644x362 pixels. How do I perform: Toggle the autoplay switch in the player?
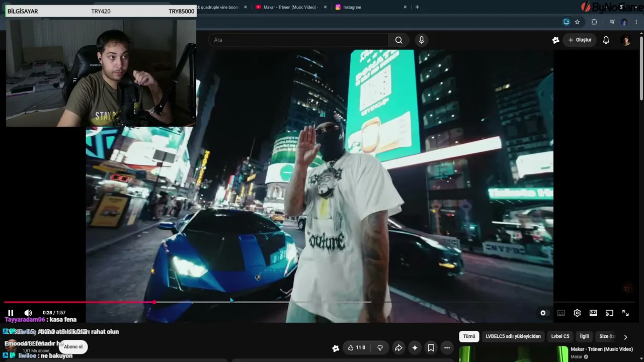pyautogui.click(x=543, y=313)
